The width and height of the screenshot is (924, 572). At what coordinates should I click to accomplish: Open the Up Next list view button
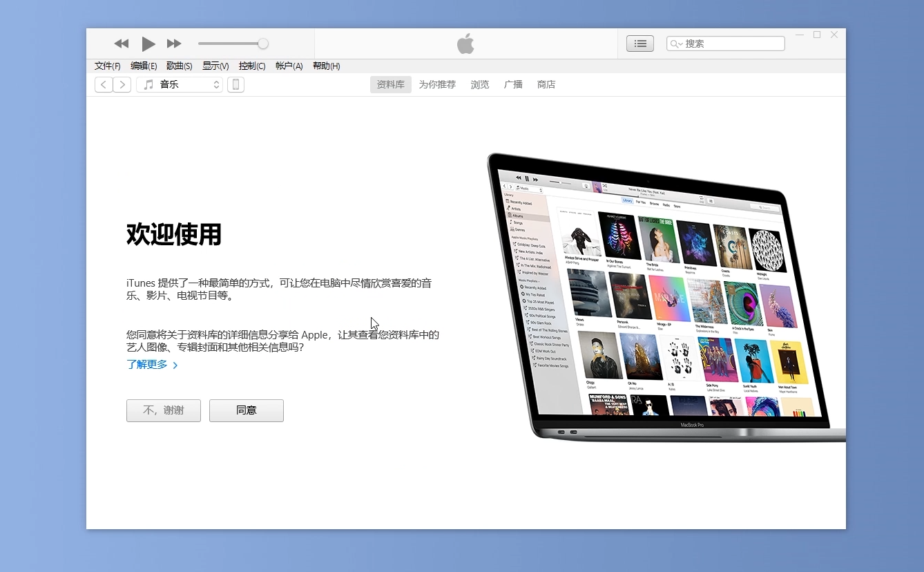pyautogui.click(x=640, y=44)
